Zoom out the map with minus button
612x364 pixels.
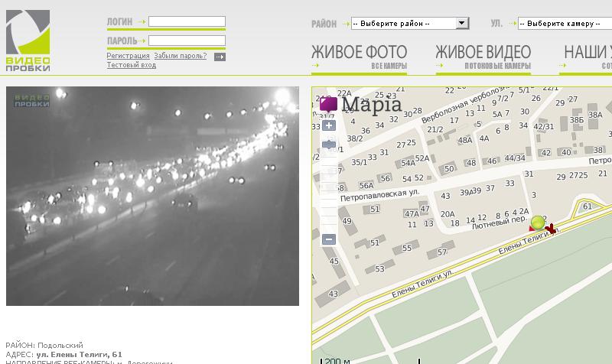pos(329,239)
